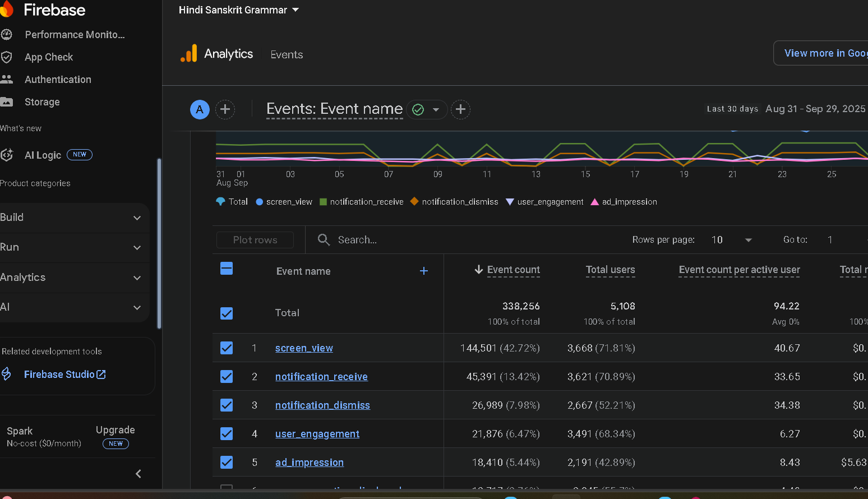Uncheck the screen_view row checkbox

(227, 348)
